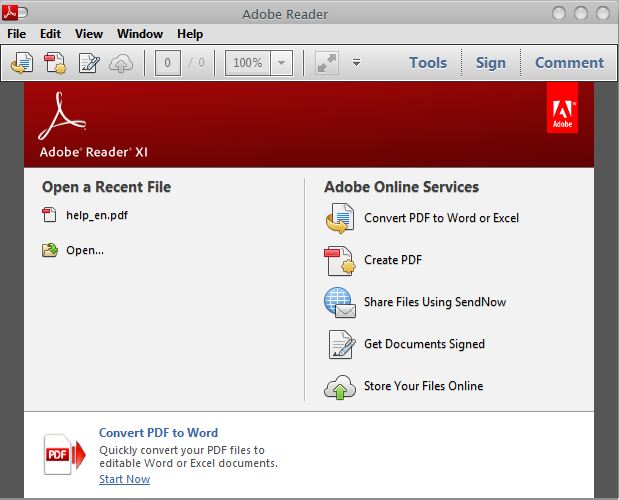Screen dimensions: 619x500
Task: Open the Tools pane
Action: [428, 63]
